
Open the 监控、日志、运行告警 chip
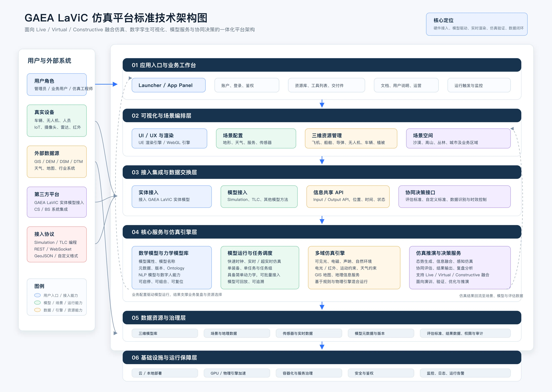[465, 373]
